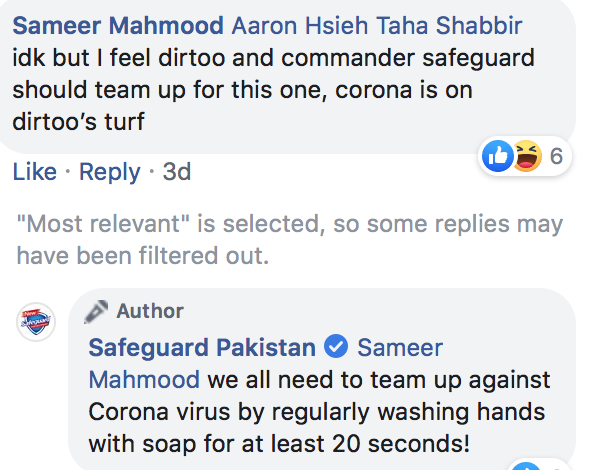Click the Most relevant filter notice text
592x470 pixels.
(x=290, y=240)
